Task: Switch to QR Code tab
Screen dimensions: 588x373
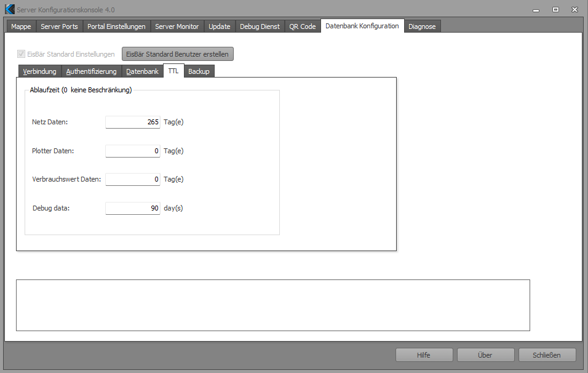Action: pos(303,26)
